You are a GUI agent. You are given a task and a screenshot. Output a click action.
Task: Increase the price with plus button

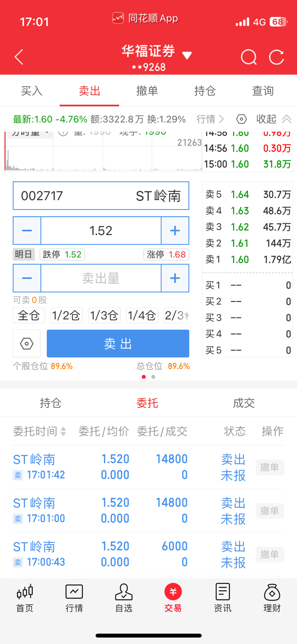[175, 230]
